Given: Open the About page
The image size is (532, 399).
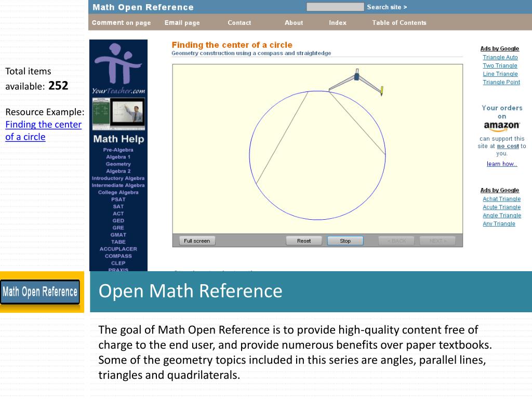Looking at the screenshot, I should click(x=294, y=23).
